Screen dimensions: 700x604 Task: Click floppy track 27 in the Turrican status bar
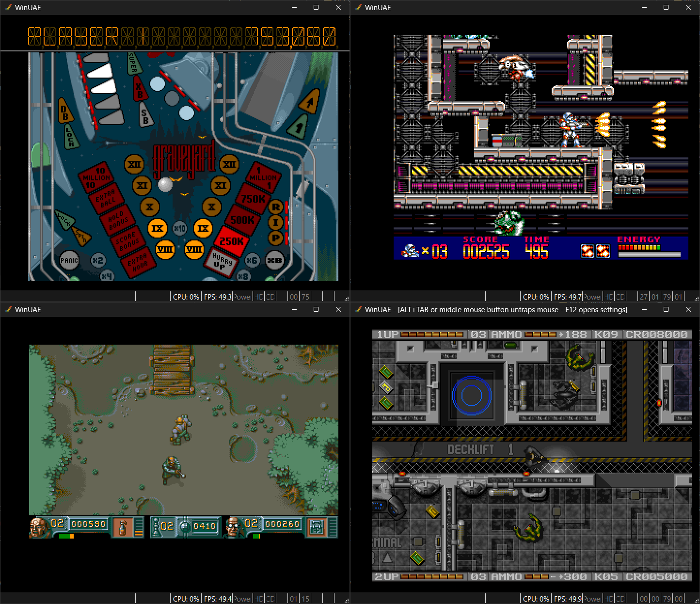[x=644, y=297]
